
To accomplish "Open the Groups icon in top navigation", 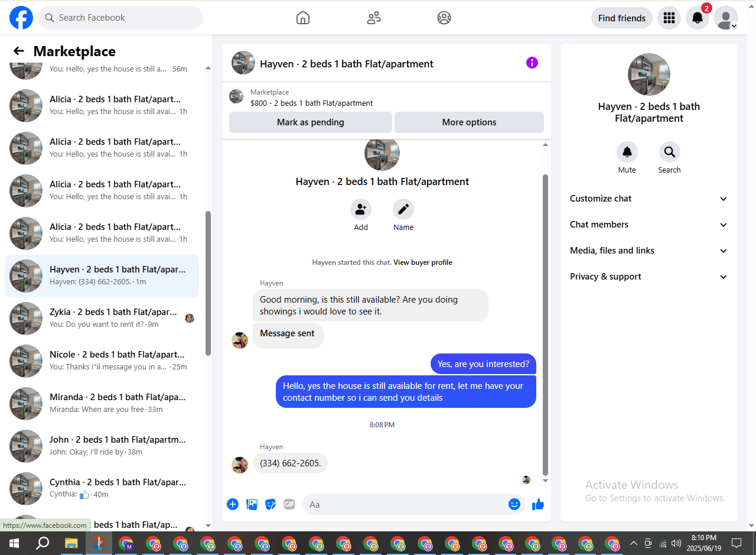I will coord(444,18).
